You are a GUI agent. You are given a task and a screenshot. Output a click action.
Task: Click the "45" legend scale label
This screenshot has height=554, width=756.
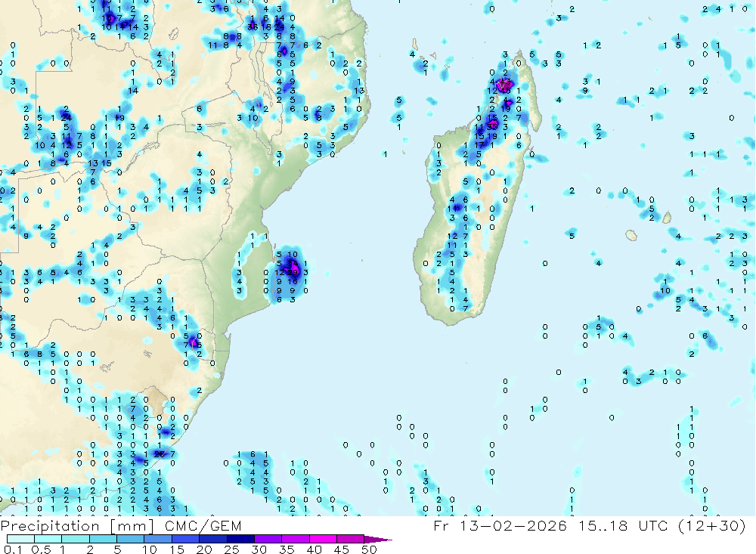point(342,549)
